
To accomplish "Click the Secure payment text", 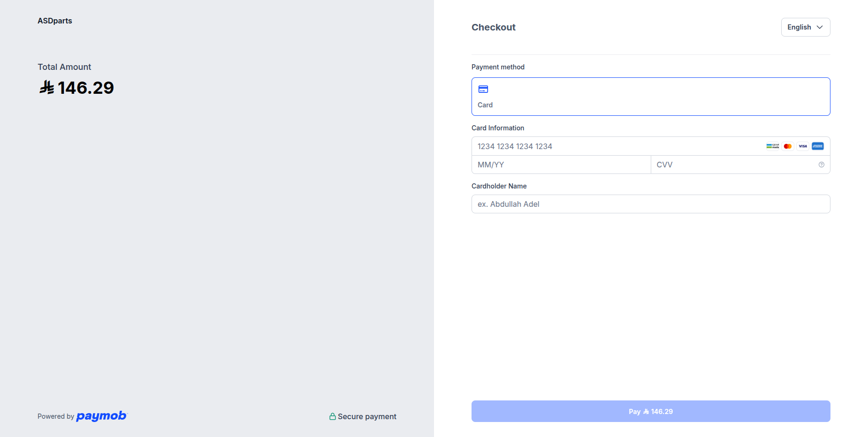I will (367, 416).
